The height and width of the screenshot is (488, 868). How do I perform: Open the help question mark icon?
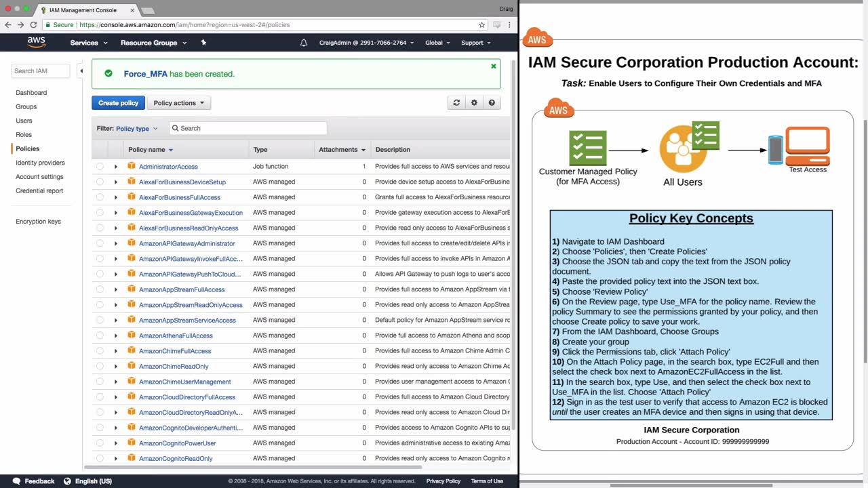click(492, 103)
